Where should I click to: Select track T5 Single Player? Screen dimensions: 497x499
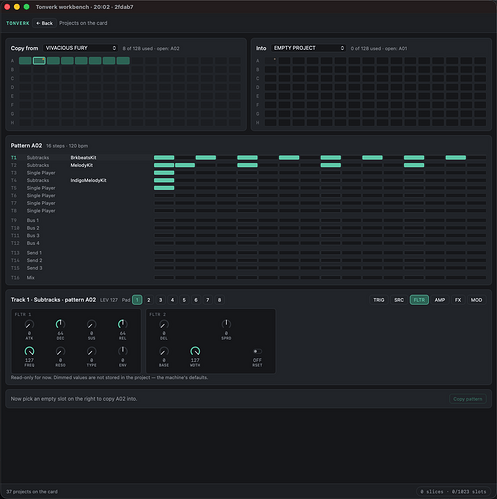pyautogui.click(x=248, y=188)
